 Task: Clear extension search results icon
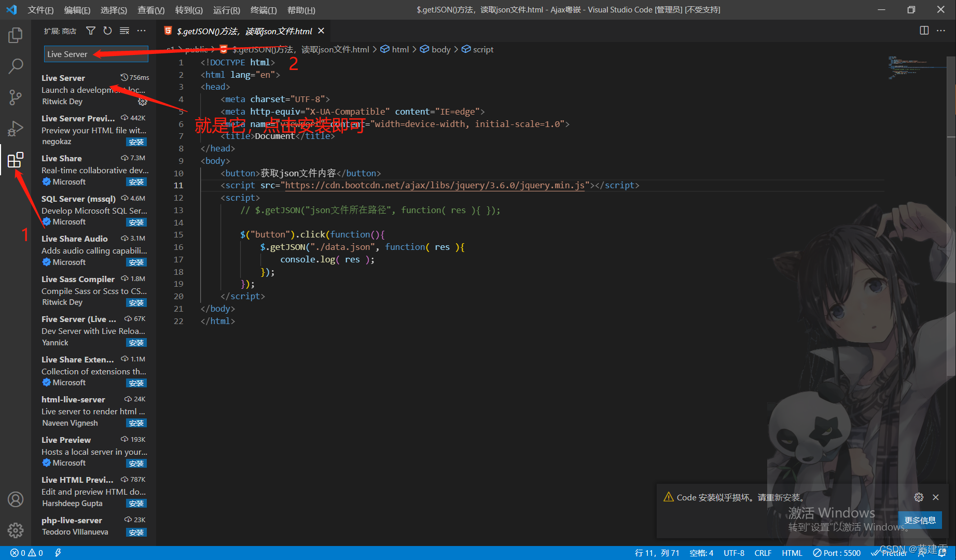coord(124,31)
